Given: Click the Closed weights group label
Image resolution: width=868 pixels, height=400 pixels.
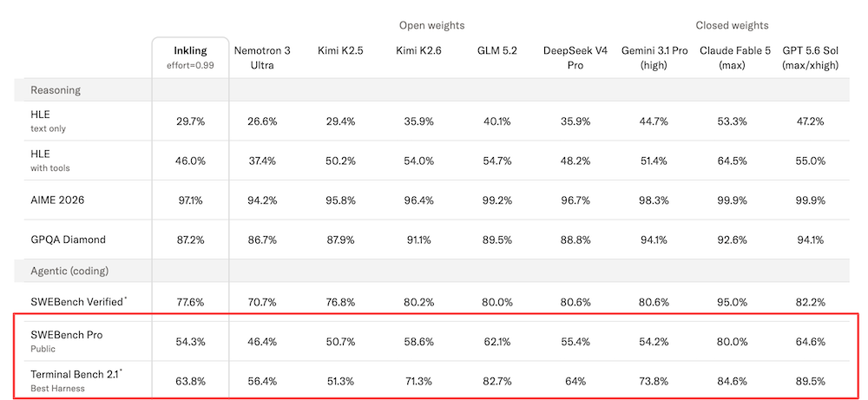Looking at the screenshot, I should (x=732, y=25).
